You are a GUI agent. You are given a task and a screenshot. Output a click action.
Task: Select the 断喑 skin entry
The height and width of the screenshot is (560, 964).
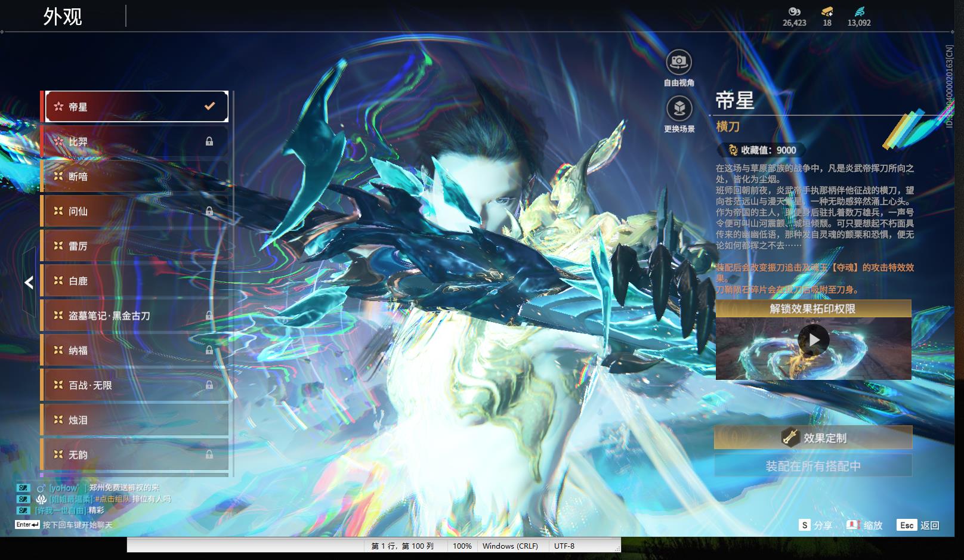[x=135, y=177]
